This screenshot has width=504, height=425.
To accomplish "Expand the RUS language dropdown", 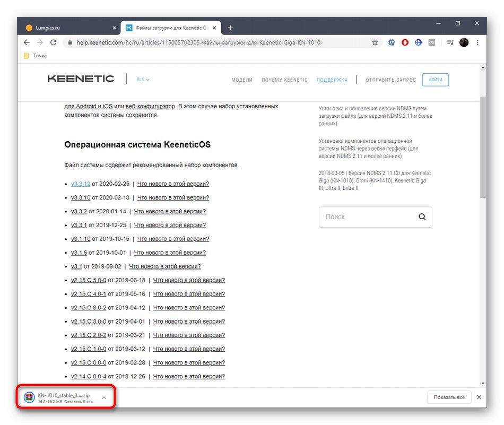I will pyautogui.click(x=143, y=80).
